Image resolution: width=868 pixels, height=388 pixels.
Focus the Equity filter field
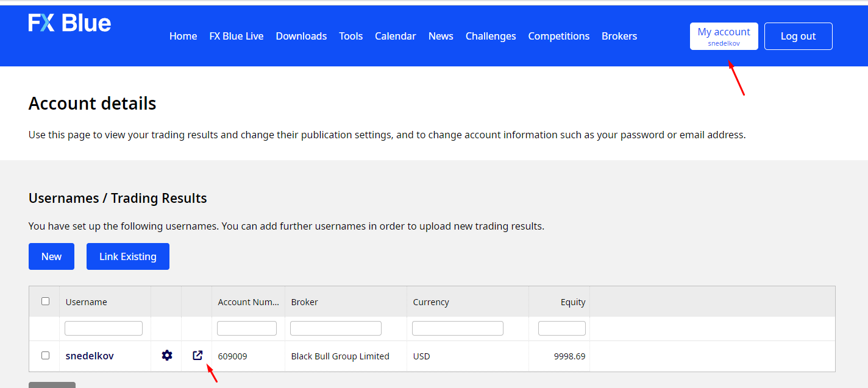point(562,328)
